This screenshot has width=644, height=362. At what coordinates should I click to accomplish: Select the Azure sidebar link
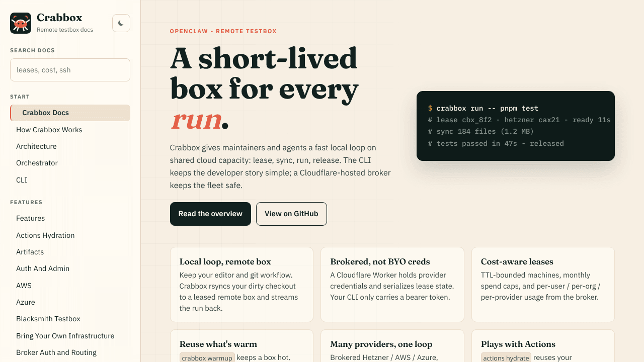(70, 302)
